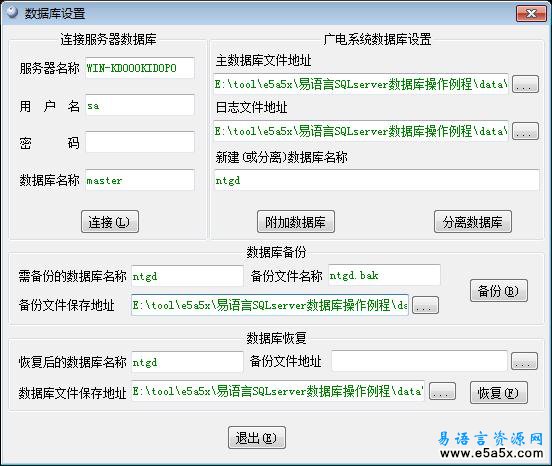
Task: Browse for 备份文件保存地址 via ... button
Action: click(425, 305)
